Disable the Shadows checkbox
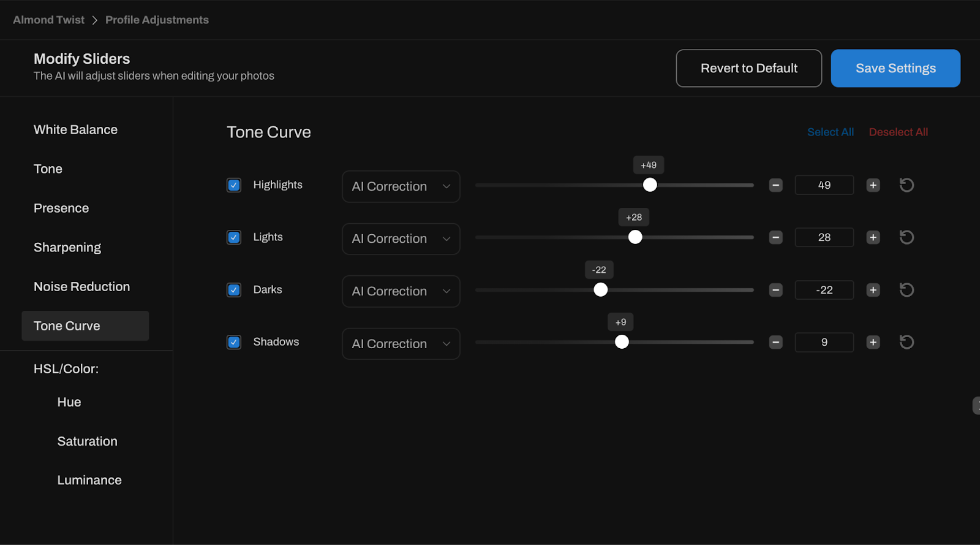 tap(234, 342)
